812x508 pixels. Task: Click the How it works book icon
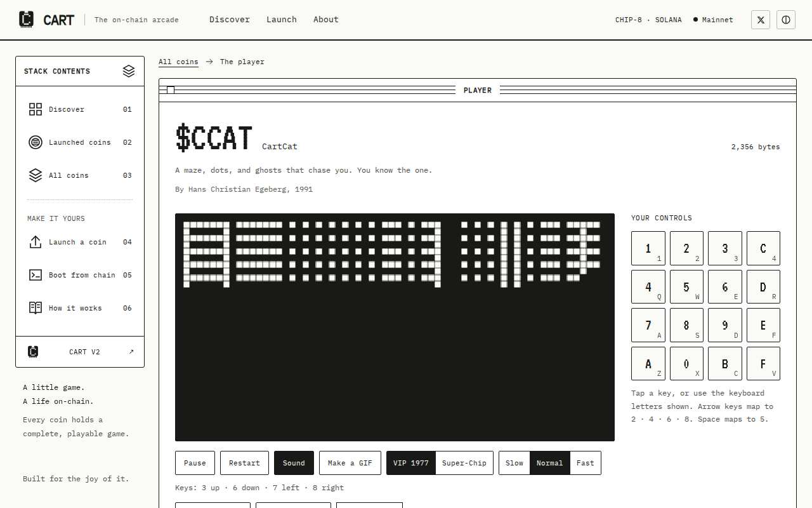(36, 308)
